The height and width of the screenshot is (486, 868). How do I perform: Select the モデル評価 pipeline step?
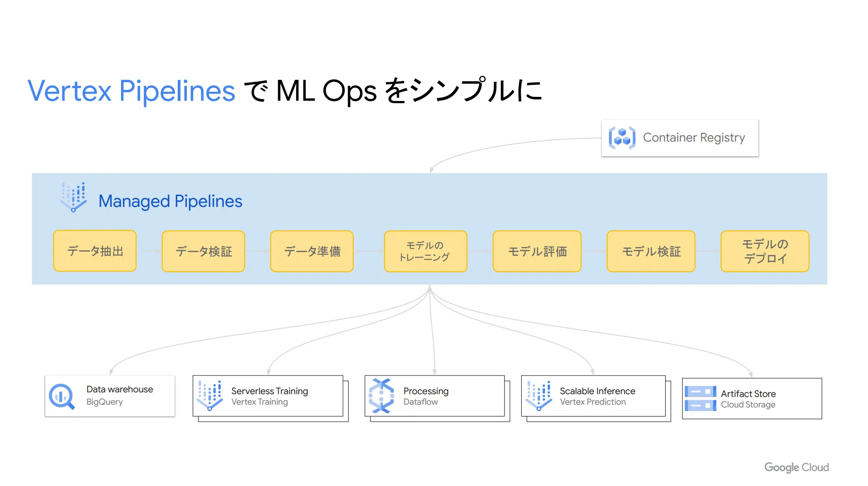pyautogui.click(x=537, y=251)
